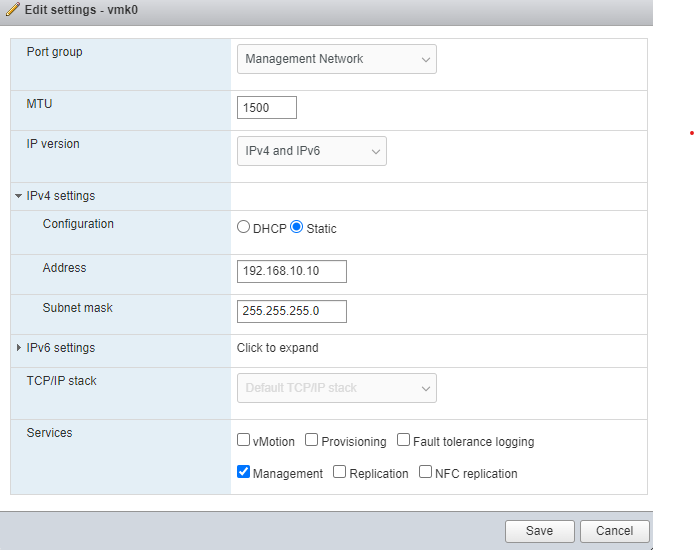Enable the Provisioning checkbox
Screen dimensions: 695x550
311,440
